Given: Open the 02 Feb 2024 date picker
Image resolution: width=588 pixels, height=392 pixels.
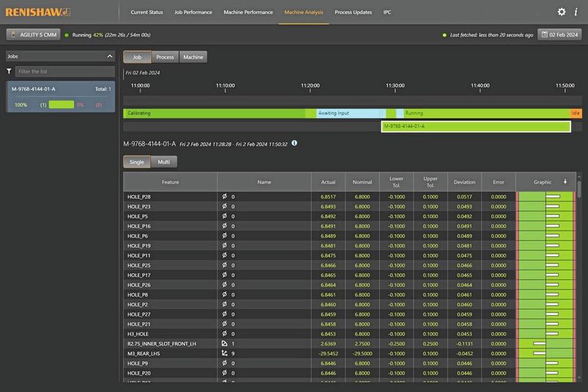Looking at the screenshot, I should click(559, 35).
